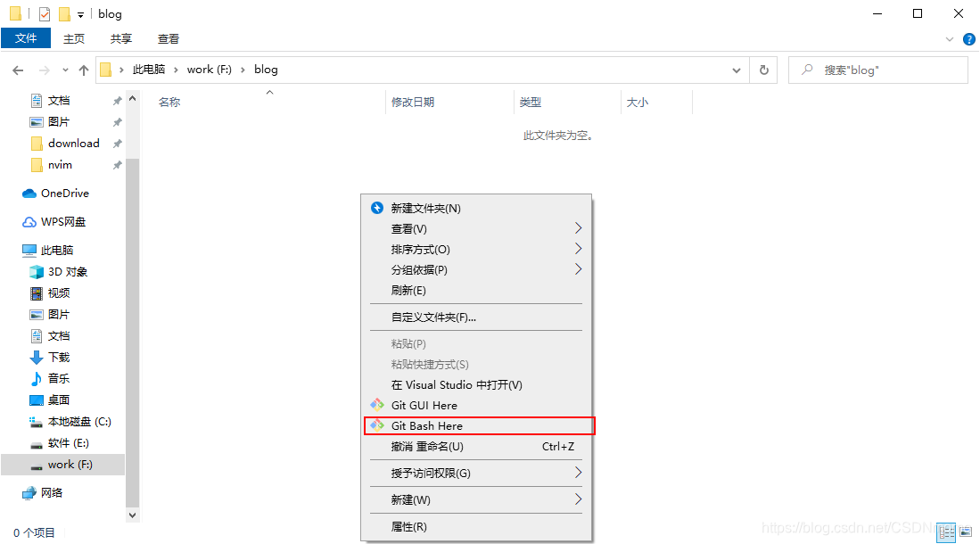Click work (F:) in the address path
This screenshot has width=980, height=544.
[210, 70]
